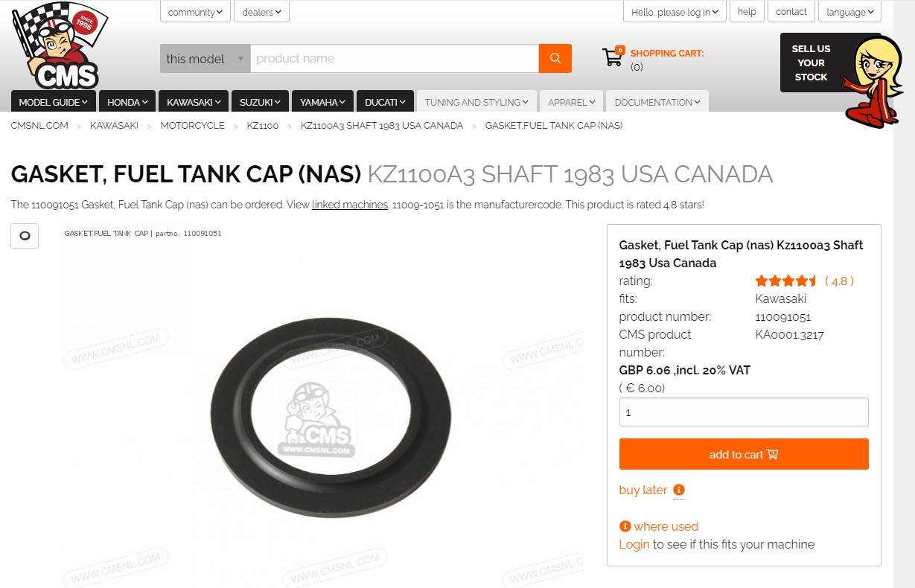Click the KZ1100 breadcrumb link
Image resolution: width=915 pixels, height=588 pixels.
coord(263,126)
